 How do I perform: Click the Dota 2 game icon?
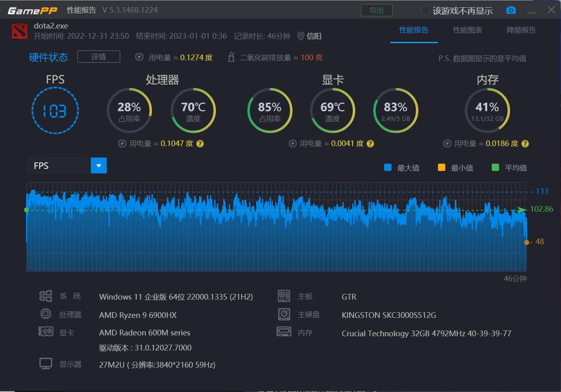pos(20,31)
